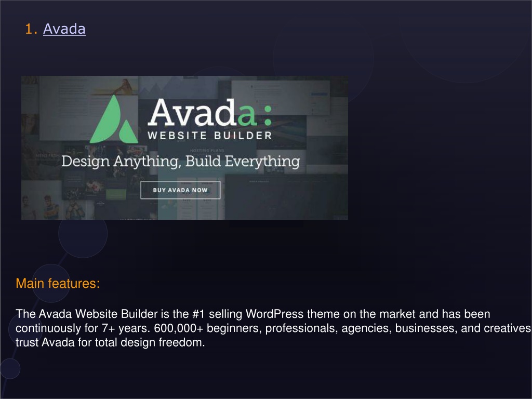Click the green Avada triangle logo icon
532x399 pixels.
click(x=114, y=119)
